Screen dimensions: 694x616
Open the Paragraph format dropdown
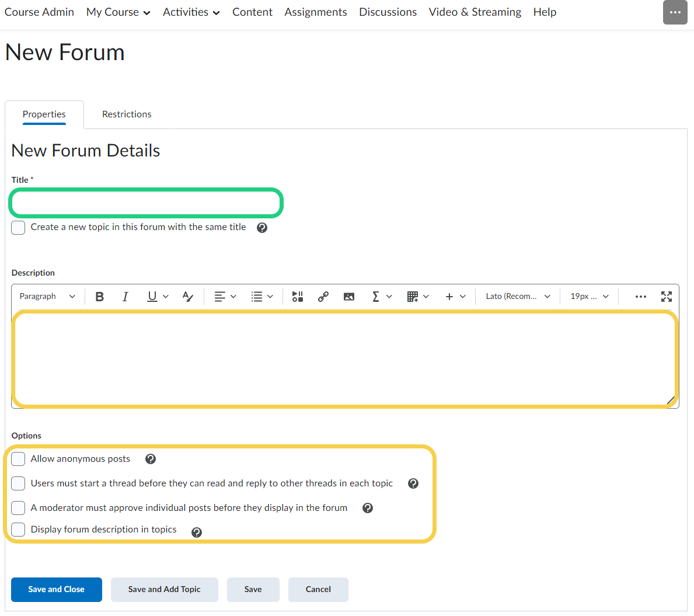(47, 297)
